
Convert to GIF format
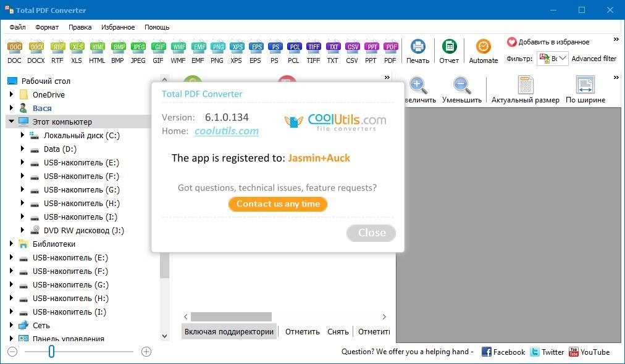[158, 52]
